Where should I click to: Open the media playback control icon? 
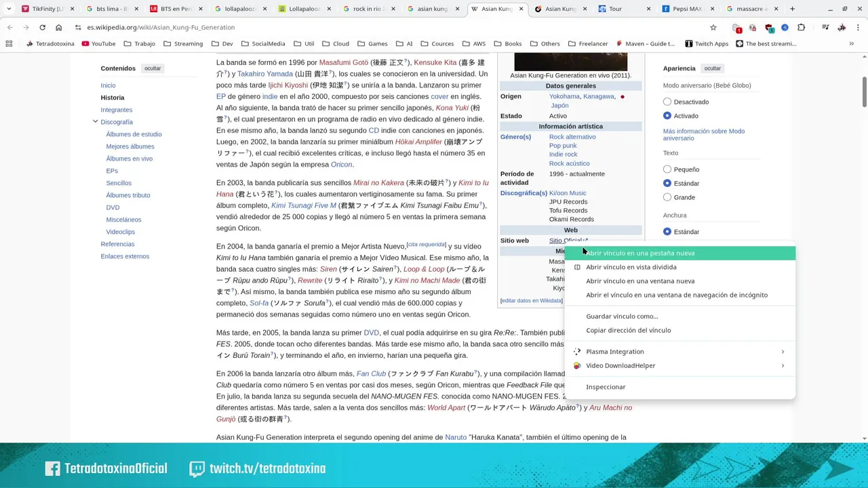(x=825, y=27)
